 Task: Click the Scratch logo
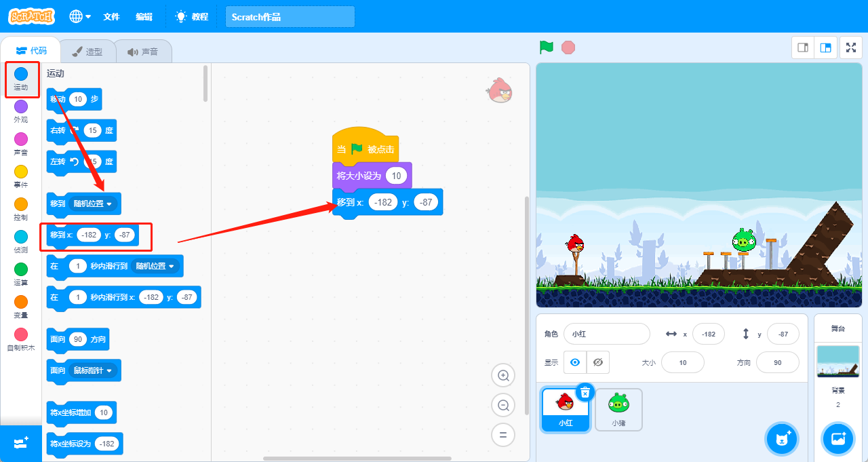(x=33, y=16)
